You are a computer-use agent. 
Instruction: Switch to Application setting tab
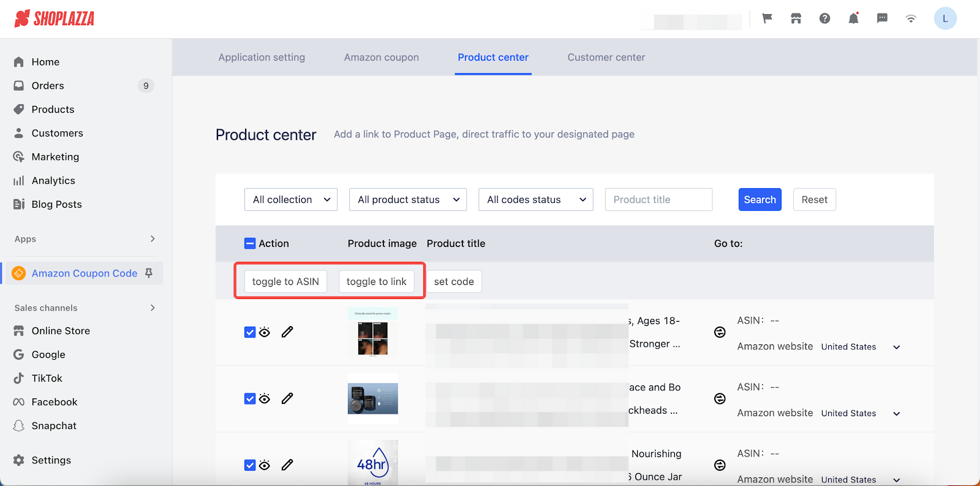tap(262, 58)
